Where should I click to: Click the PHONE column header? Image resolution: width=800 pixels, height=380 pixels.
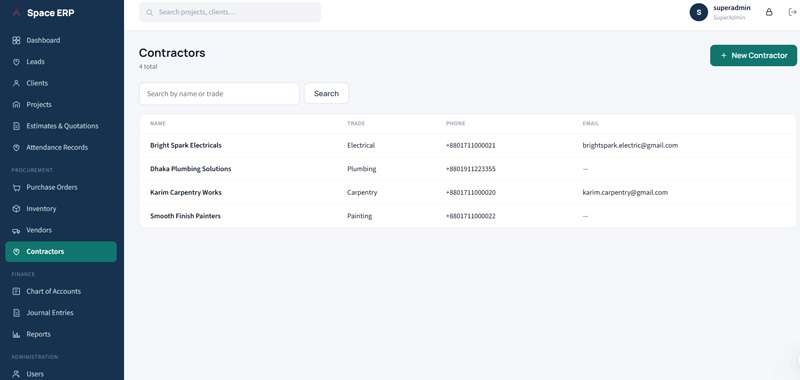coord(455,124)
